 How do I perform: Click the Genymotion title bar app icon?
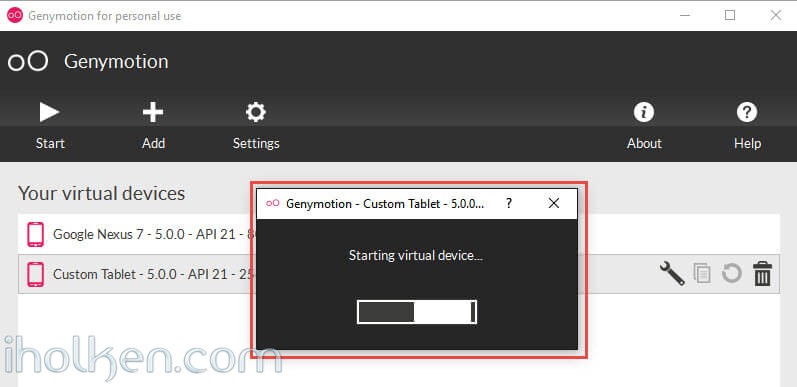click(15, 15)
